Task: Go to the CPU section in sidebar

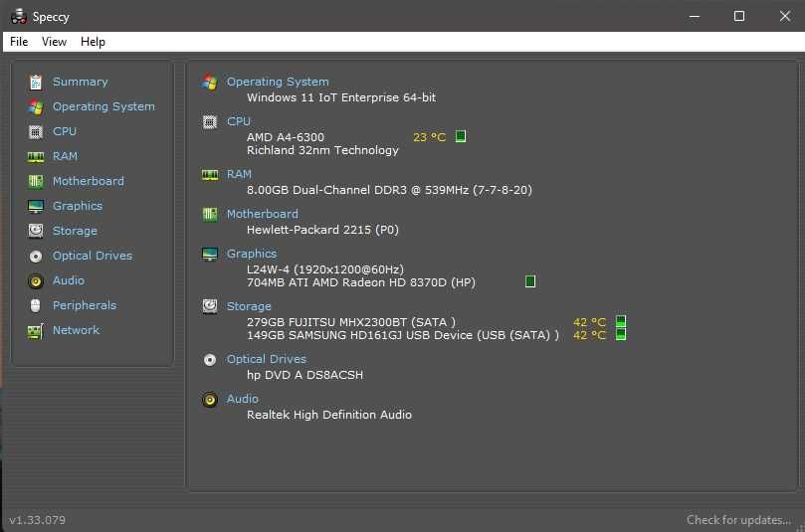Action: coord(65,131)
